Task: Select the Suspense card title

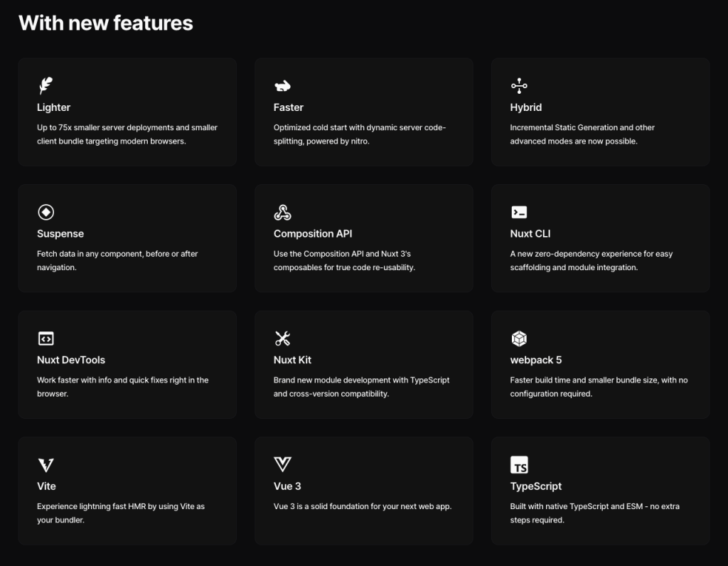Action: pos(60,233)
